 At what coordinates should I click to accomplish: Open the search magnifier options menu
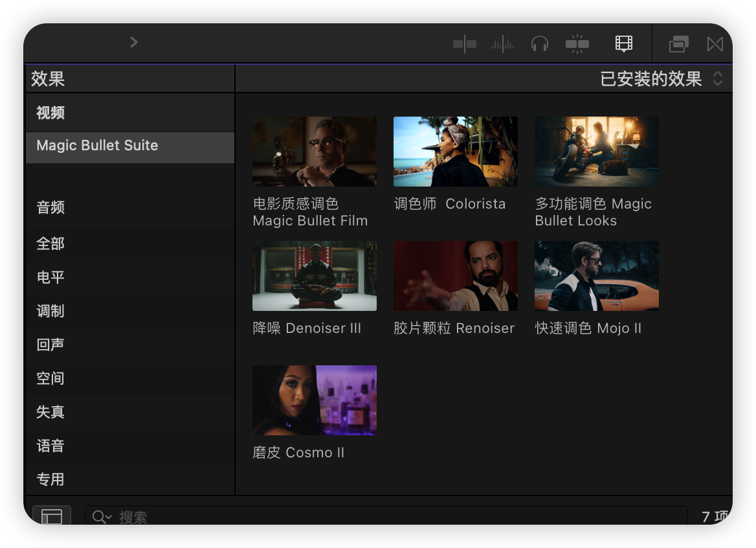point(102,517)
